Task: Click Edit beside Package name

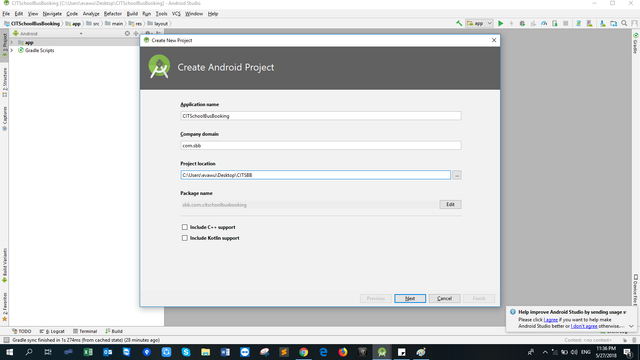Action: (450, 204)
